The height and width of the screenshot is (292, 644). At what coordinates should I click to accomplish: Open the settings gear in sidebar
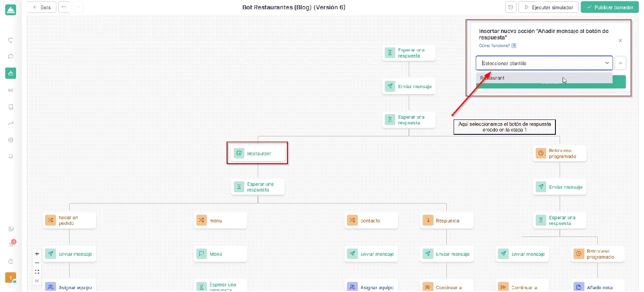[11, 140]
